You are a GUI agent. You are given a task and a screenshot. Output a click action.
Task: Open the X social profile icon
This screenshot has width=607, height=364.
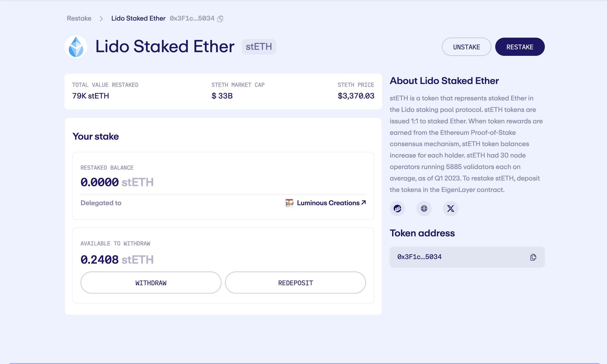tap(450, 209)
